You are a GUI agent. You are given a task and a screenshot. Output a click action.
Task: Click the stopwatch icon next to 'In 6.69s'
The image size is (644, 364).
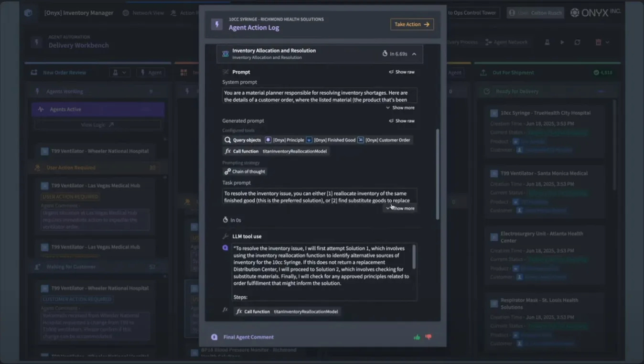click(x=385, y=54)
